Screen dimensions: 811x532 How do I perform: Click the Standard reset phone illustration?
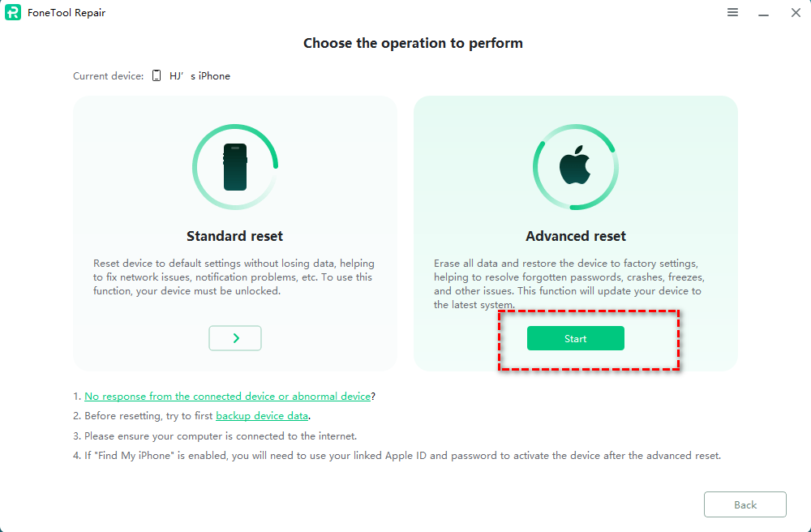tap(235, 167)
